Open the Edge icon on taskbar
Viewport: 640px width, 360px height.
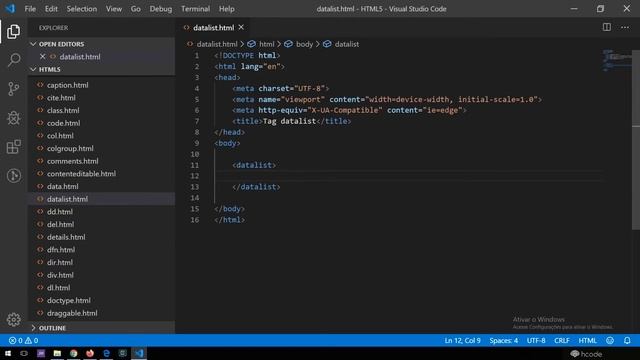click(106, 353)
